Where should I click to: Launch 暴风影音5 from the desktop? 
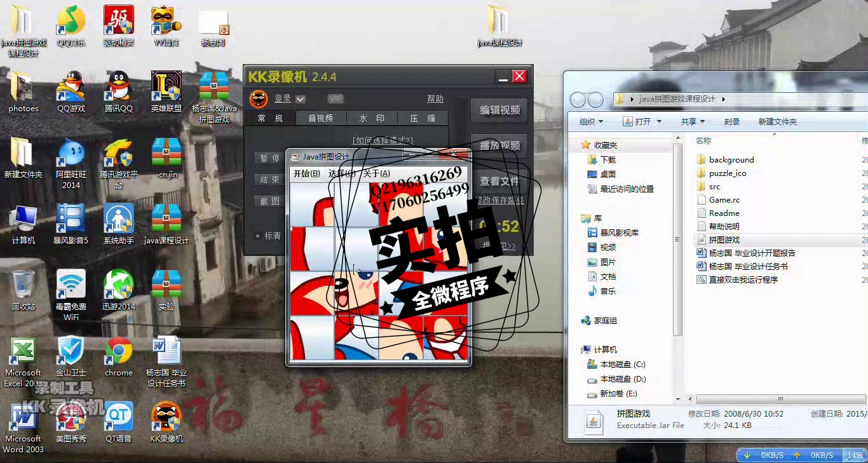point(71,224)
